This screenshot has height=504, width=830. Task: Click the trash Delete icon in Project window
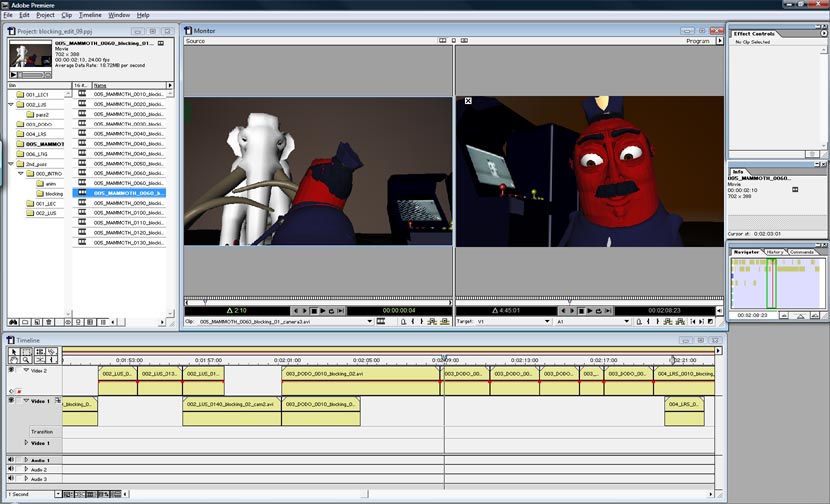[49, 322]
